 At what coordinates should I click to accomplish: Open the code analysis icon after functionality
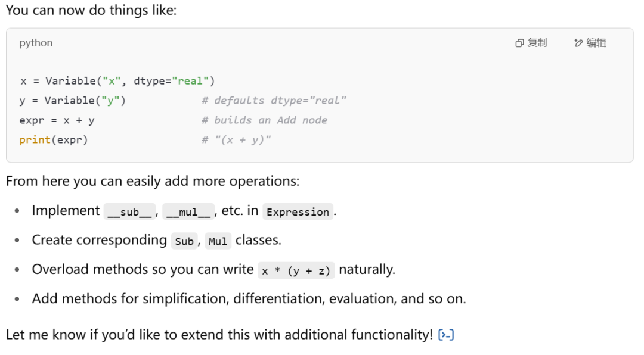[x=446, y=335]
